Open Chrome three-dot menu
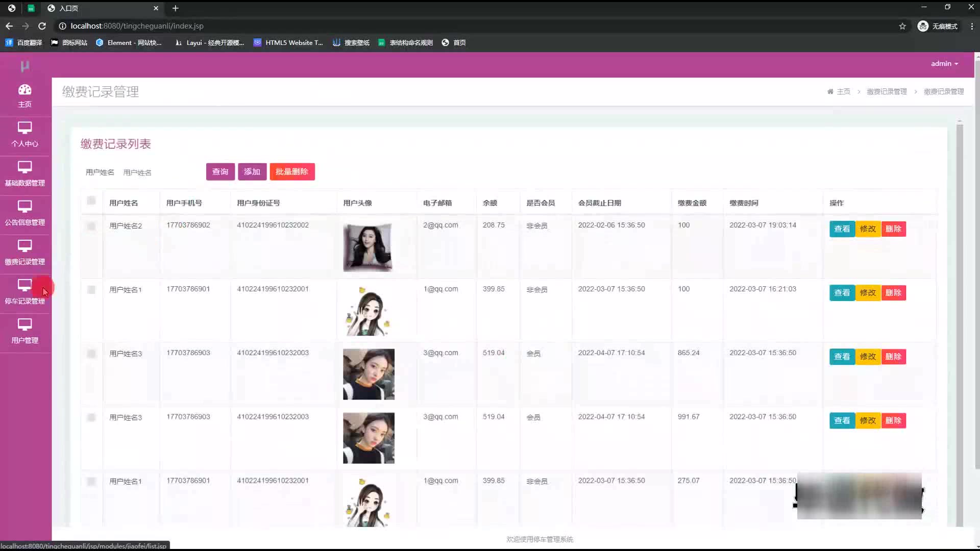Image resolution: width=980 pixels, height=551 pixels. (x=971, y=26)
